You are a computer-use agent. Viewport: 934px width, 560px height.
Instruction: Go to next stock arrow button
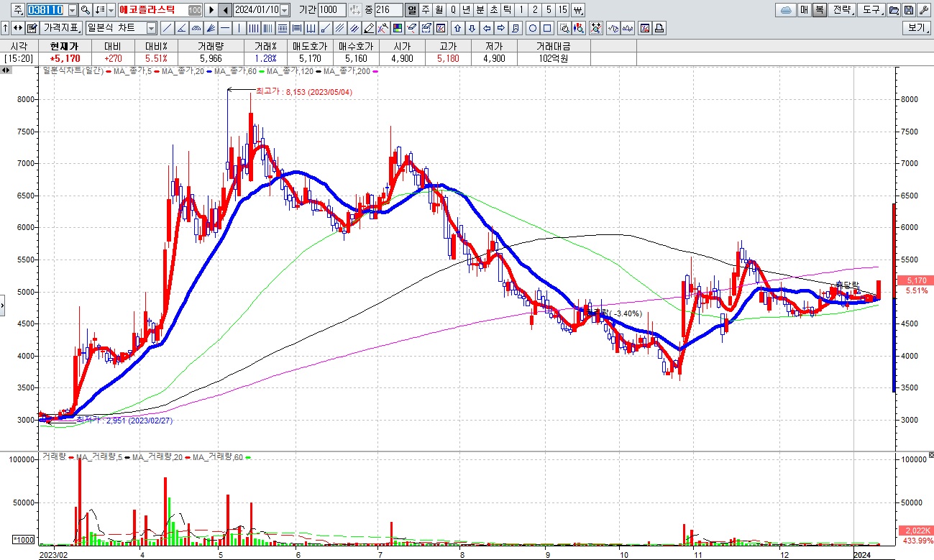click(x=211, y=10)
